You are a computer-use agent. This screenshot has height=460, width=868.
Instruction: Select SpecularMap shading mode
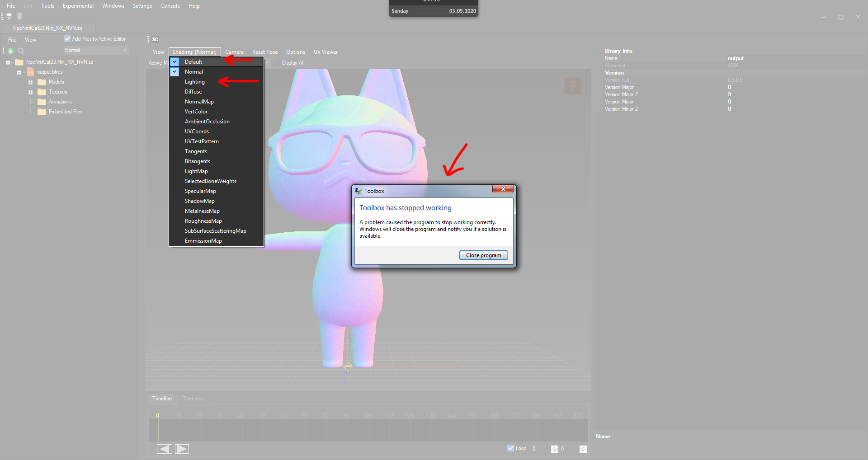(216, 191)
